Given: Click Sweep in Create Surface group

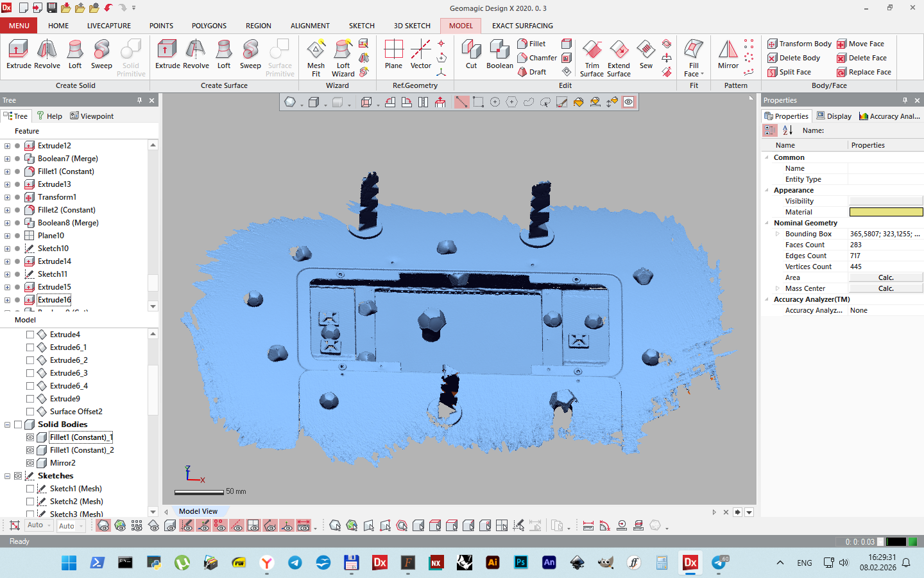Looking at the screenshot, I should (250, 54).
